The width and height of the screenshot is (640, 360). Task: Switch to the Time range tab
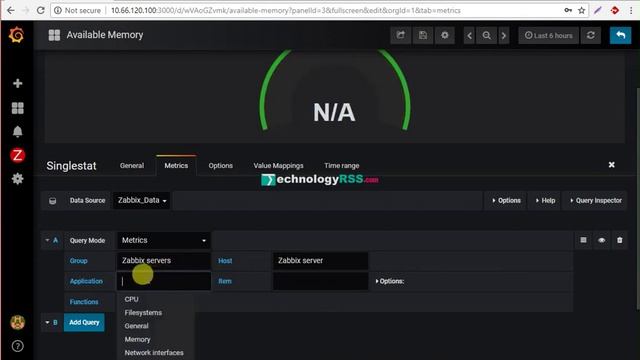click(x=342, y=165)
